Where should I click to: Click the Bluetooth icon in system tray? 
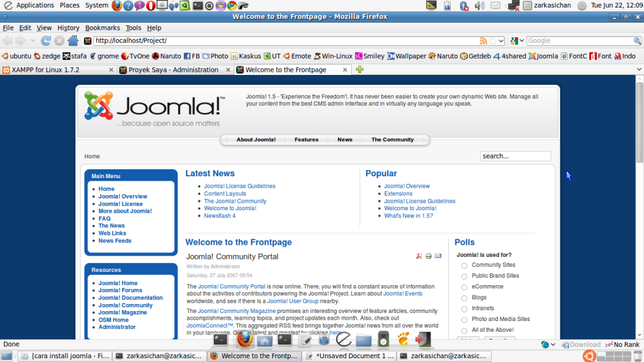[464, 5]
